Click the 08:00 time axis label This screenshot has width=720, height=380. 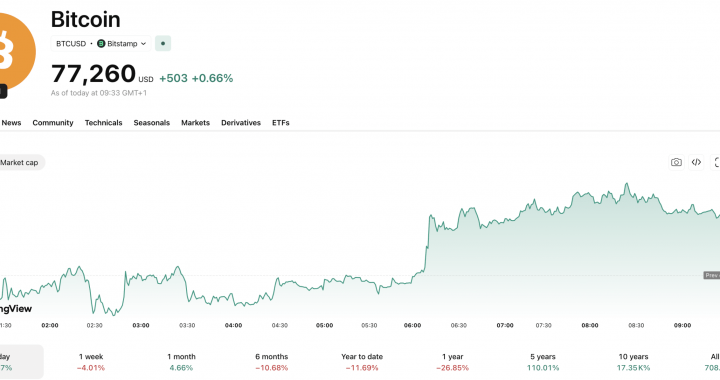tap(590, 325)
